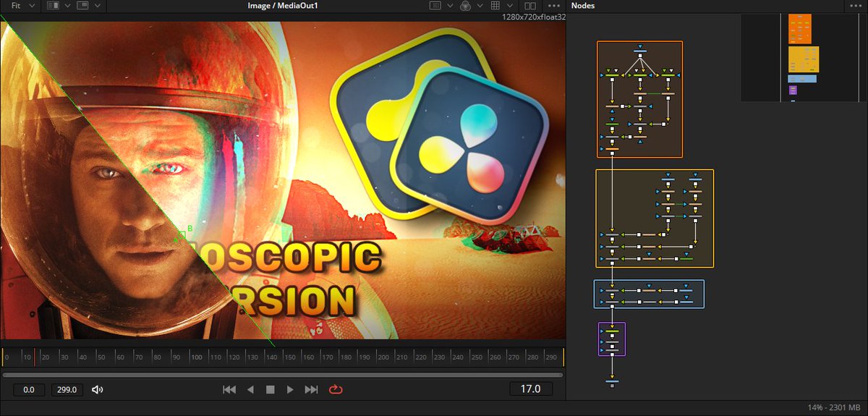Click the render range start field 0.0

[x=29, y=389]
